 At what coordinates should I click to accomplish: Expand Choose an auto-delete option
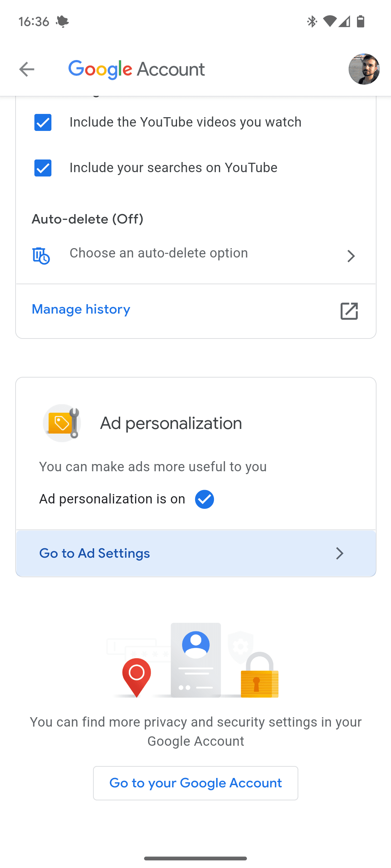158,253
